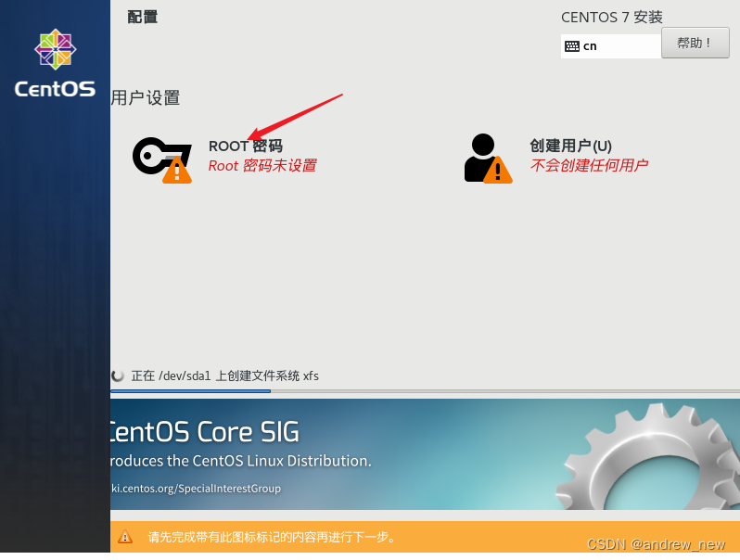740x560 pixels.
Task: Click the ki.centos.org/SpecialInterestGroup banner text
Action: click(196, 489)
